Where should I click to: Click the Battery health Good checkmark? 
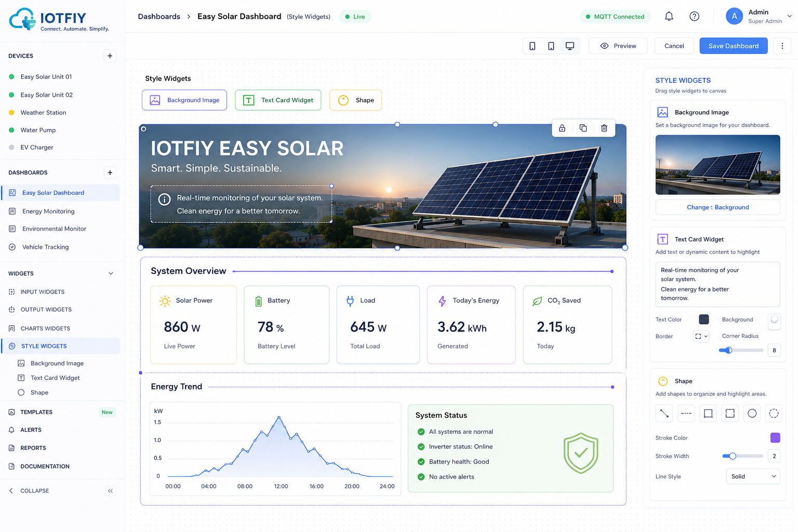(x=421, y=462)
